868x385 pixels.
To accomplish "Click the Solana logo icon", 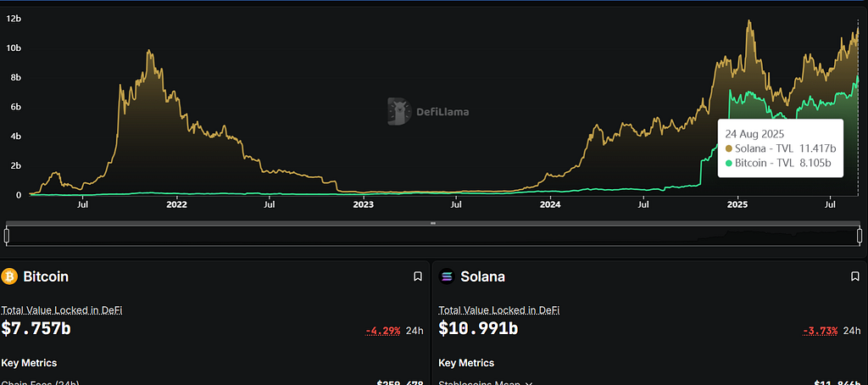I will (x=446, y=276).
